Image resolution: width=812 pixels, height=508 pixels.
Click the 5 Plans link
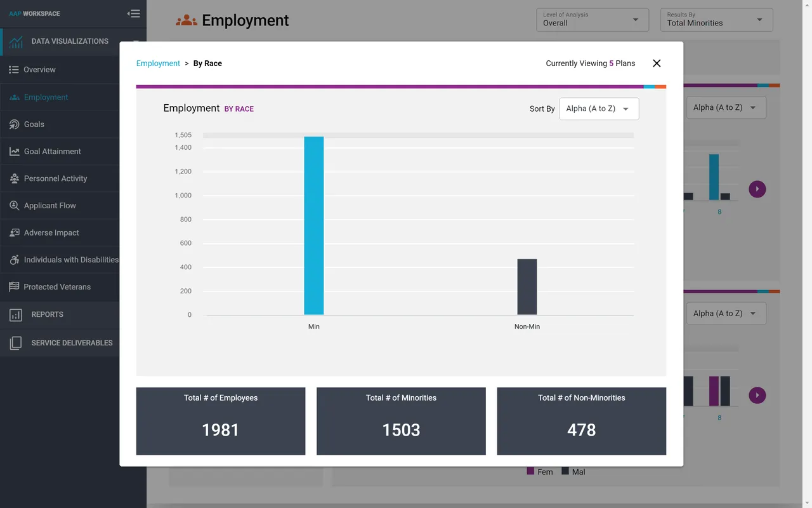[x=611, y=63]
